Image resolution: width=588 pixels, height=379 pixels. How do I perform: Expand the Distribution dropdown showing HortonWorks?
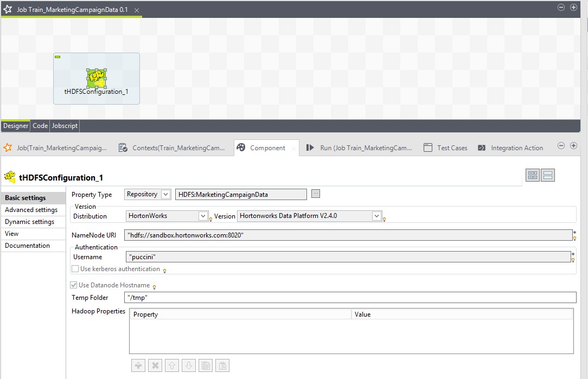coord(203,216)
